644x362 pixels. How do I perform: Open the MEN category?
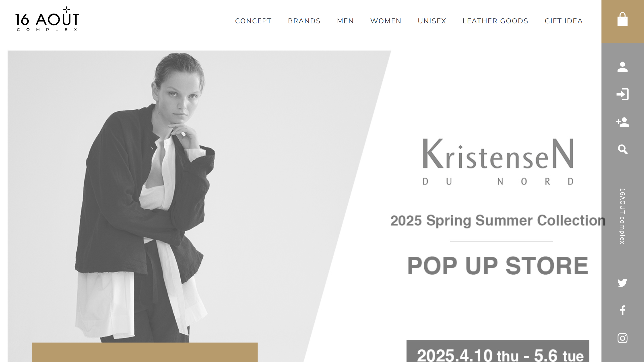click(345, 21)
